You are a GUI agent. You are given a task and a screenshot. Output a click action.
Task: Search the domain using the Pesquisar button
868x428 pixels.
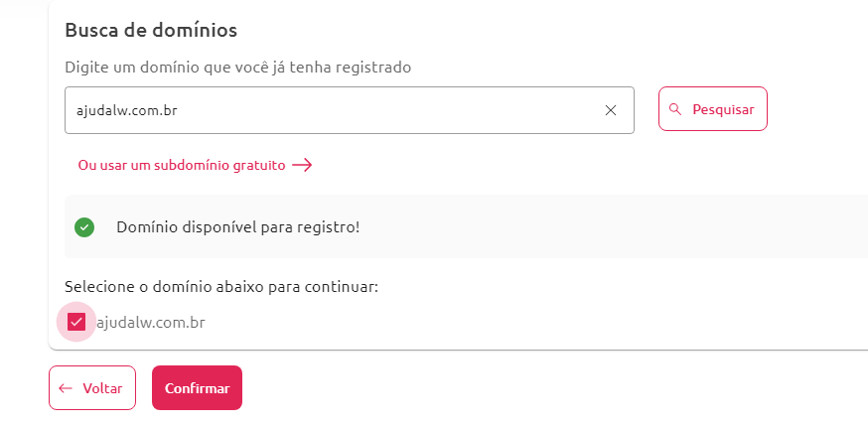click(x=713, y=108)
